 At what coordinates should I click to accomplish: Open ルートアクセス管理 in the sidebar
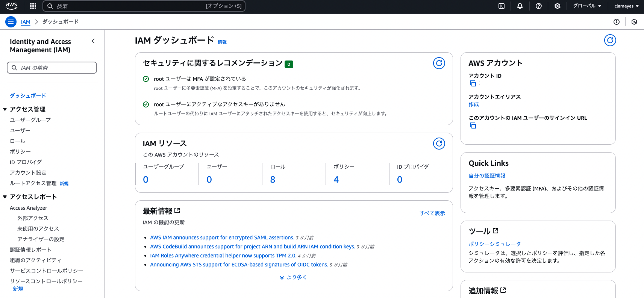pos(33,183)
